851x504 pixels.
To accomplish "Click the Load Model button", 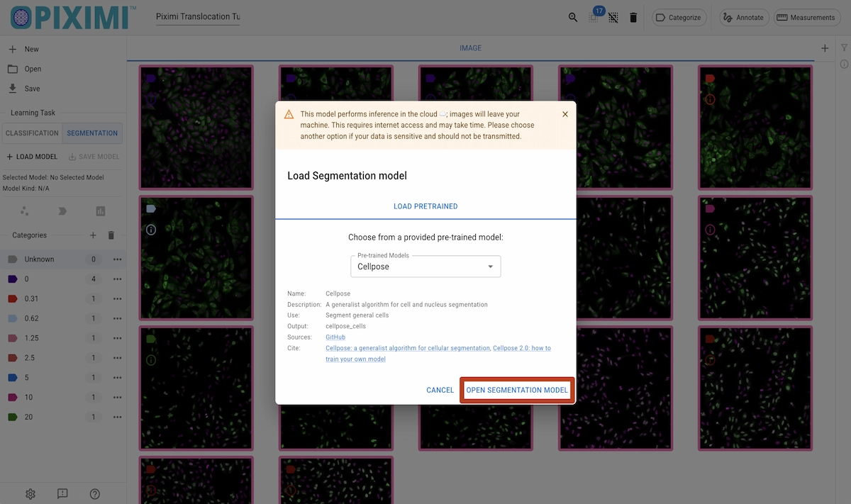I will click(33, 157).
